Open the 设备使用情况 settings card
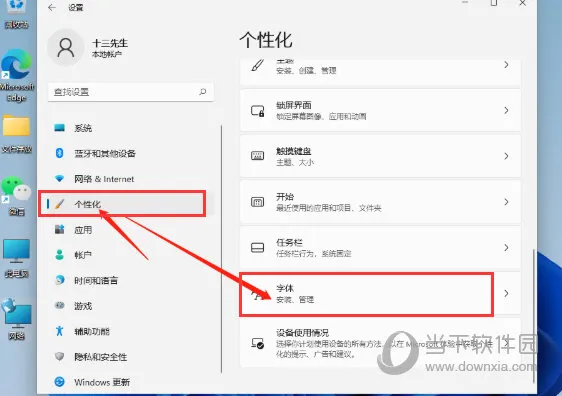The image size is (562, 396). 380,343
